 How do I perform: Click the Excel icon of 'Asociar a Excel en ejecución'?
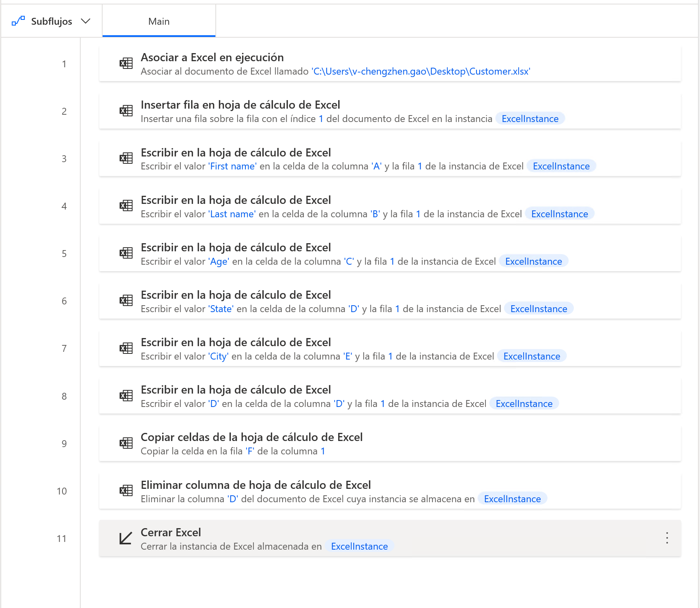[126, 64]
